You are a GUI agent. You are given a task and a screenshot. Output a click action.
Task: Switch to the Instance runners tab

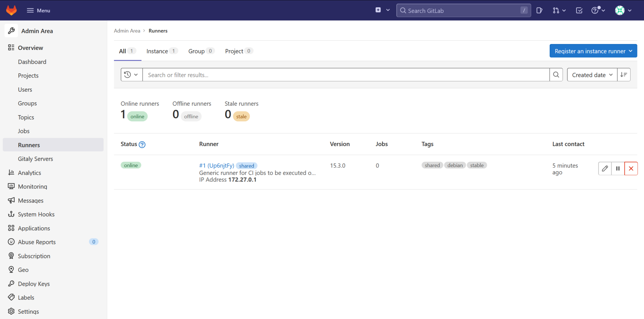[x=158, y=51]
